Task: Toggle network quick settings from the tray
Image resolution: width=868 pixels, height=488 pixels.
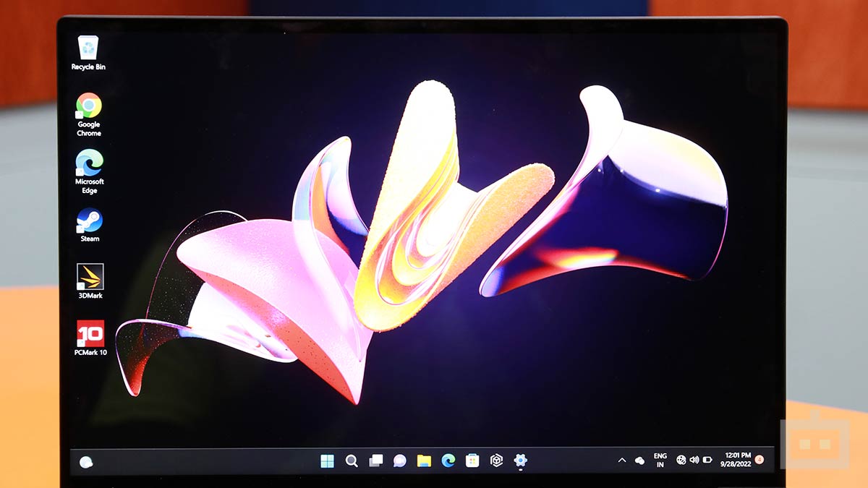Action: click(681, 459)
